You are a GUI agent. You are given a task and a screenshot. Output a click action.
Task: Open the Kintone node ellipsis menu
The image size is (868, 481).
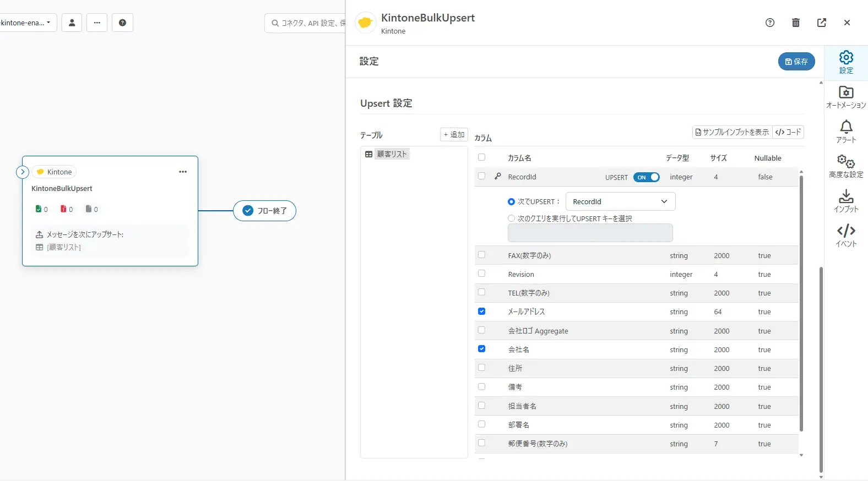pyautogui.click(x=183, y=172)
